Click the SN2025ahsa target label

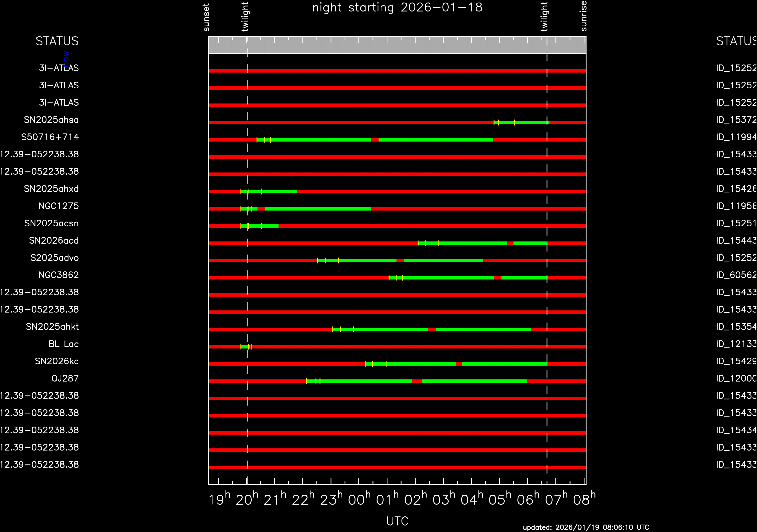tap(51, 120)
